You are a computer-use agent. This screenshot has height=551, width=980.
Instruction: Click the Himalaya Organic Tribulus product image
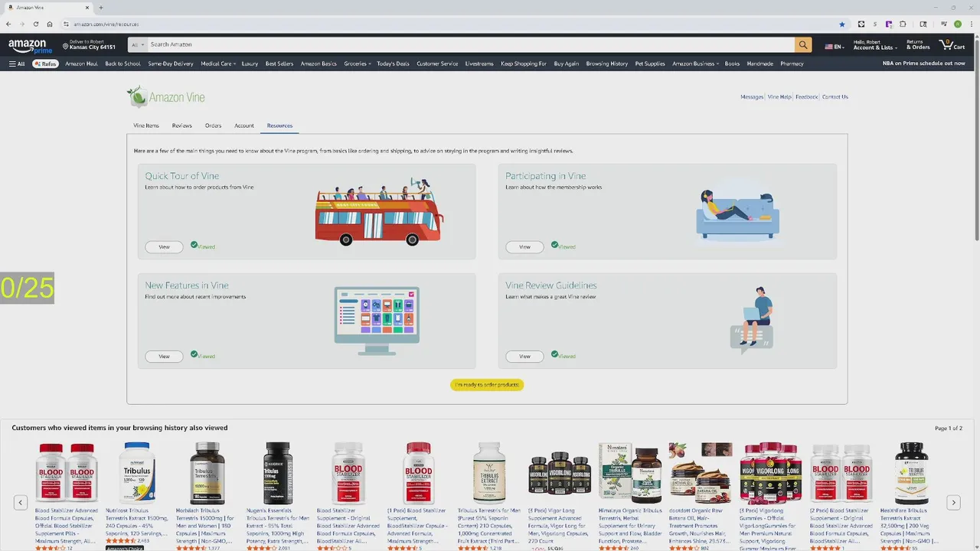630,472
